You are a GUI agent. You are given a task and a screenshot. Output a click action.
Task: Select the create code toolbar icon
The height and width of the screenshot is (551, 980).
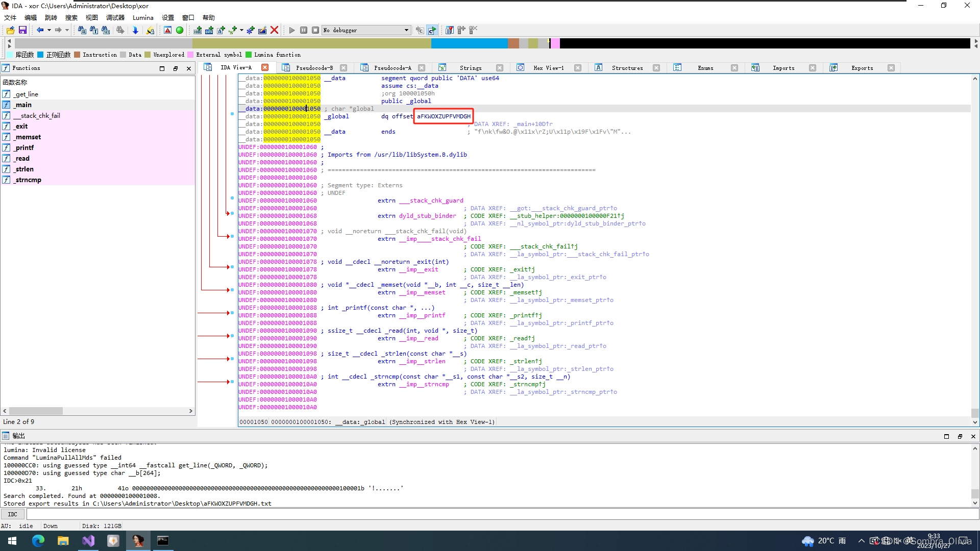[197, 30]
